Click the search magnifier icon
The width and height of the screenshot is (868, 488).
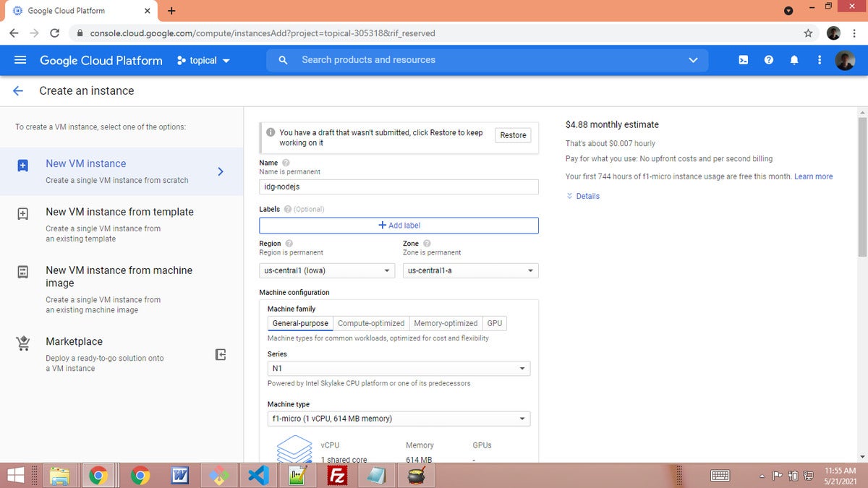point(284,60)
